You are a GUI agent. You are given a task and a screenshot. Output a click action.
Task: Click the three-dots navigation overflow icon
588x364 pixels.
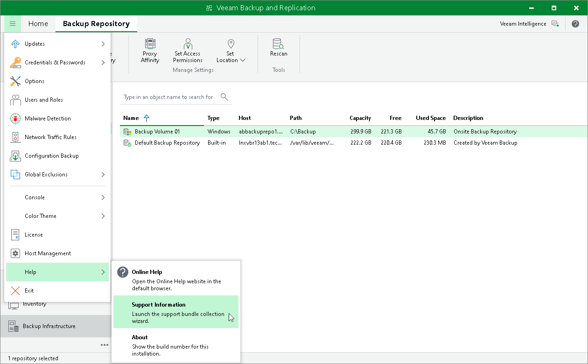tap(104, 345)
